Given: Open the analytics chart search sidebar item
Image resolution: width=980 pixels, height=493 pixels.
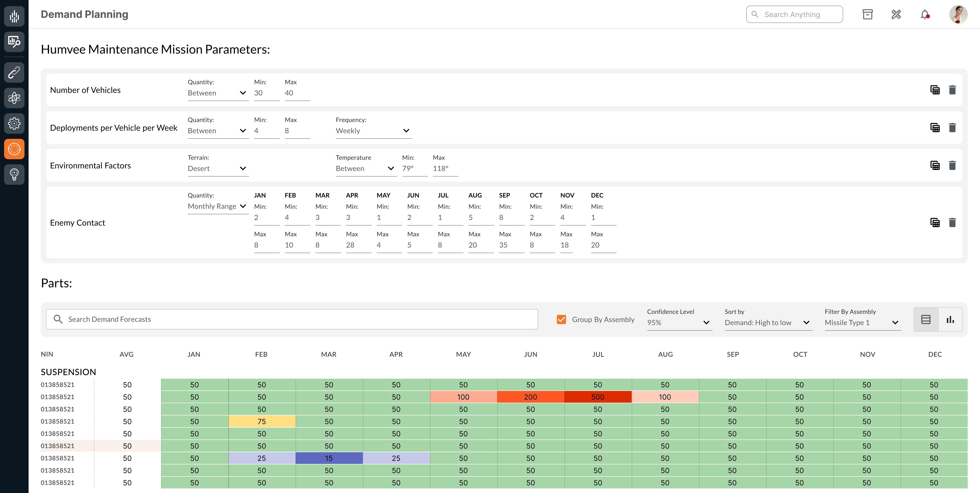Looking at the screenshot, I should tap(14, 41).
